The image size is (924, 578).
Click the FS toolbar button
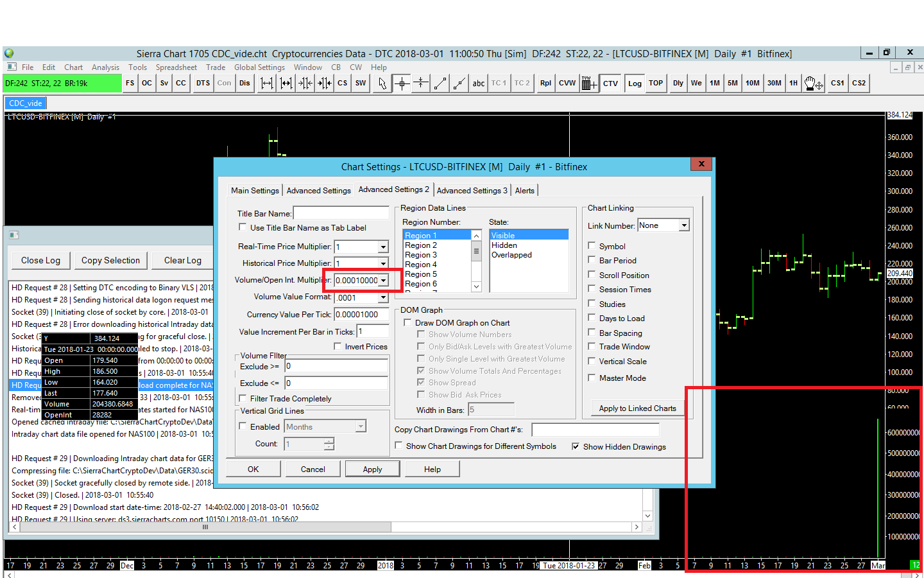pyautogui.click(x=130, y=83)
